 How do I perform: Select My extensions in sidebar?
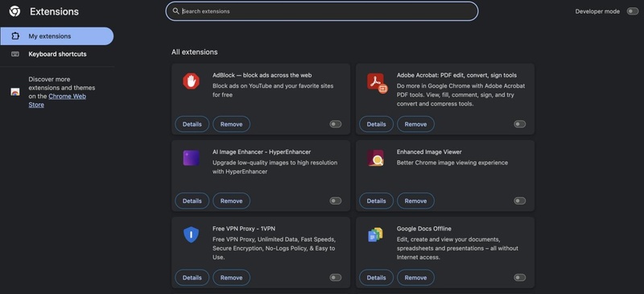[56, 36]
